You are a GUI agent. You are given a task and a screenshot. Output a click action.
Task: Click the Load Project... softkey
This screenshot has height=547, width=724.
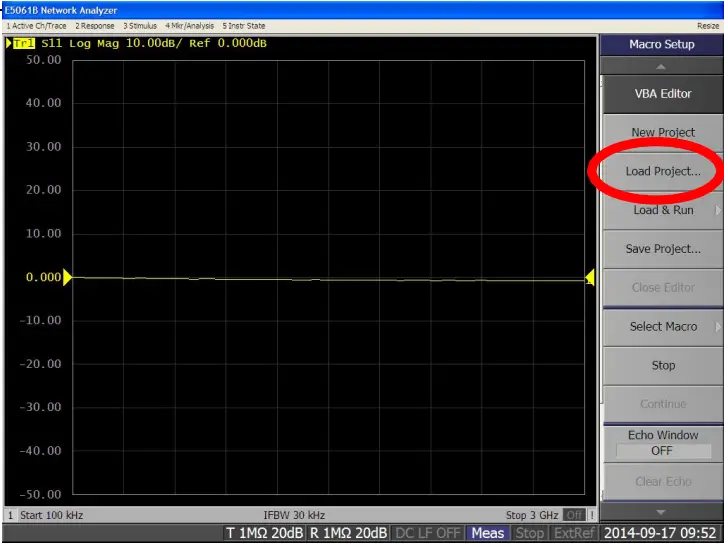(x=663, y=171)
